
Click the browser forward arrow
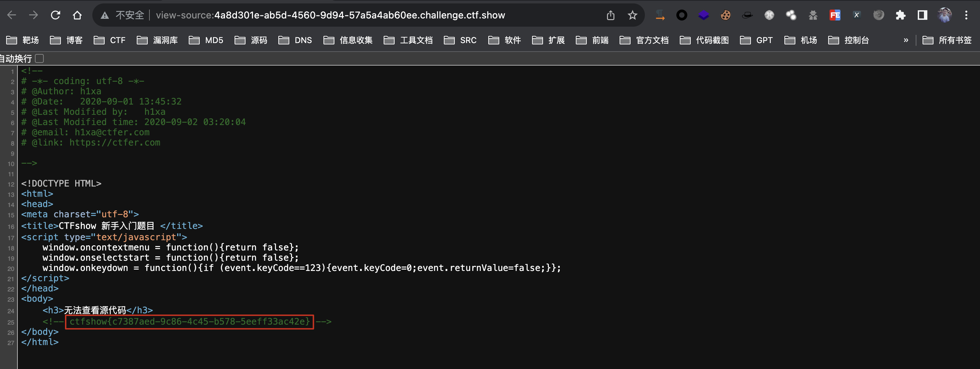click(x=34, y=15)
